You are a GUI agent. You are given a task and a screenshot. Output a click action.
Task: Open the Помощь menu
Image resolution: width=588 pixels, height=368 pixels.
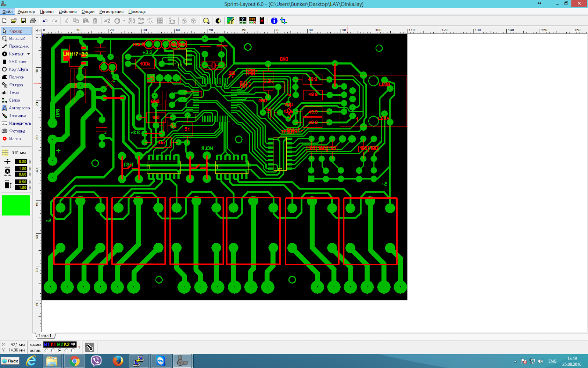(x=137, y=11)
